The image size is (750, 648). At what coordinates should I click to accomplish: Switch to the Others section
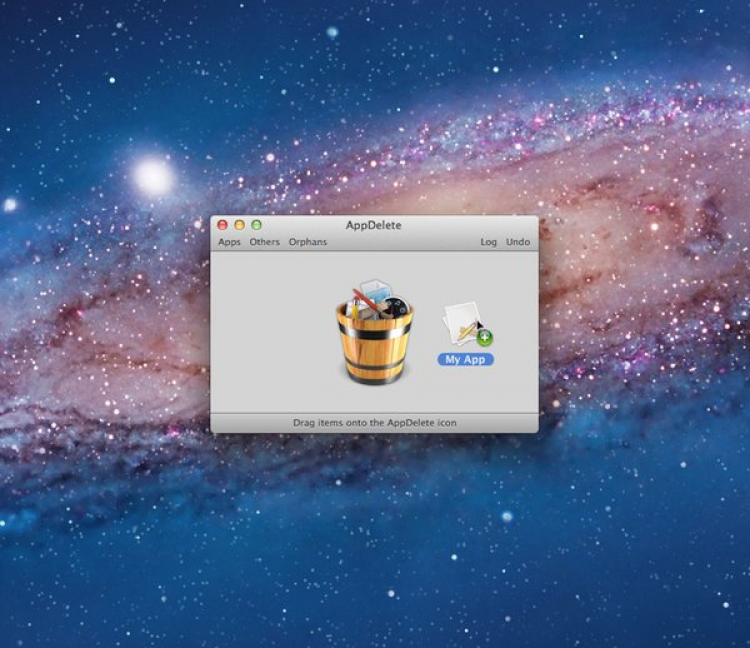coord(265,242)
